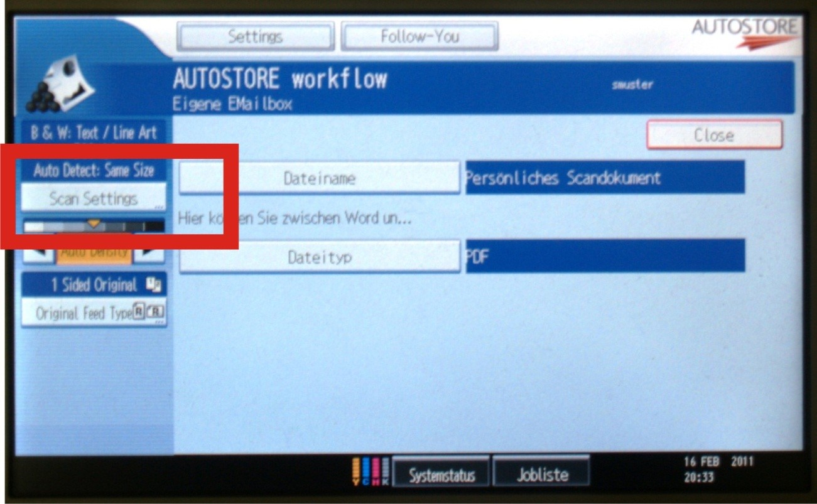The height and width of the screenshot is (504, 817).
Task: Open the Settings tab
Action: [255, 37]
